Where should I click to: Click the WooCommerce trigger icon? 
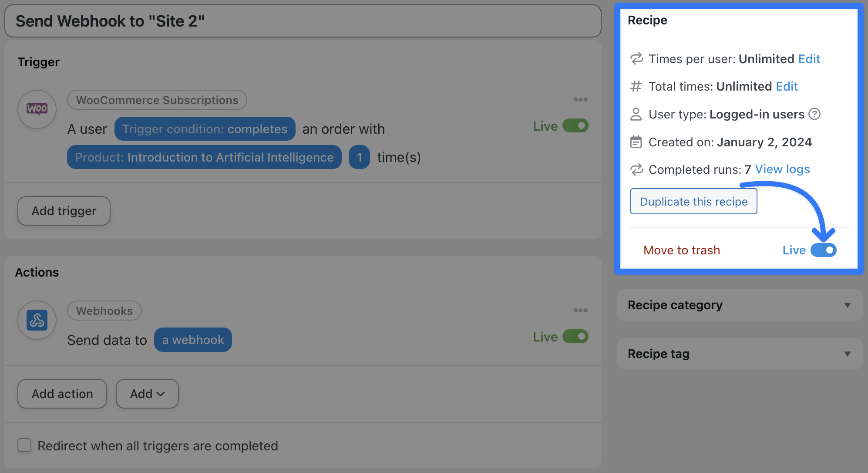37,109
